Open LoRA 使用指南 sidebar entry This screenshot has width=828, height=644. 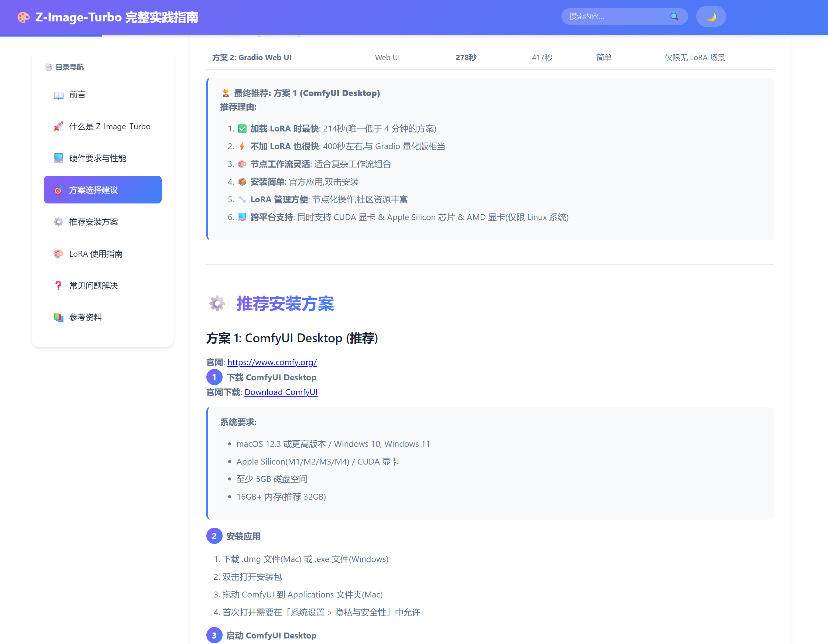click(103, 254)
